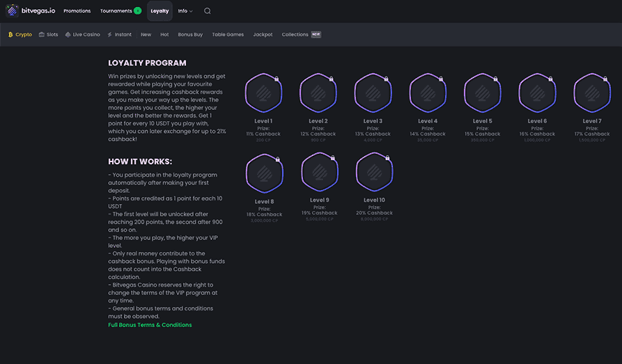Browse the Slots category
622x364 pixels.
[49, 34]
